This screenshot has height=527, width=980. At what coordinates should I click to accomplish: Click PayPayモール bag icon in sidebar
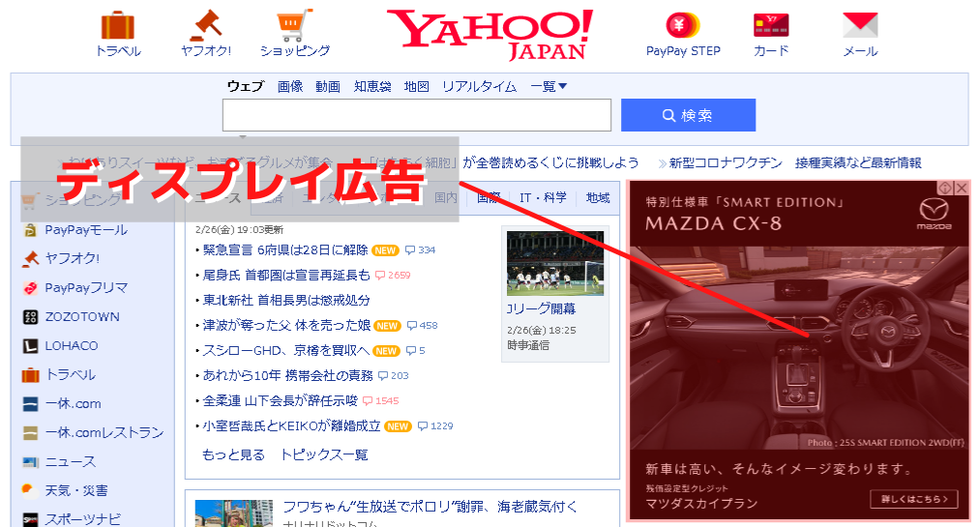(x=30, y=230)
